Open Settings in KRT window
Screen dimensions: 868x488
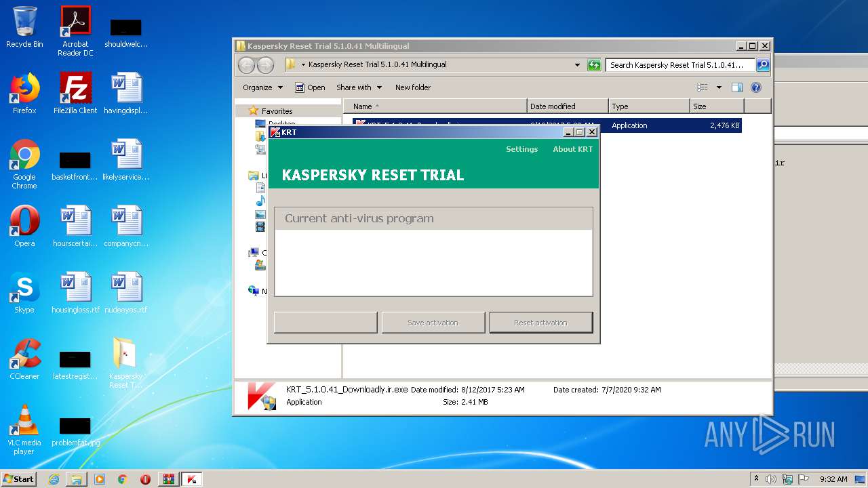(x=521, y=149)
